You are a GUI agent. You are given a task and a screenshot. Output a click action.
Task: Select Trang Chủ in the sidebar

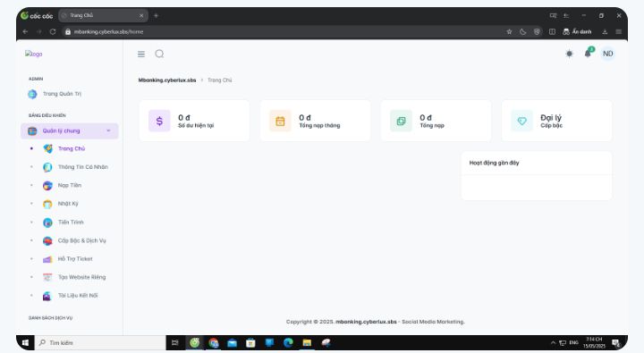pyautogui.click(x=72, y=148)
